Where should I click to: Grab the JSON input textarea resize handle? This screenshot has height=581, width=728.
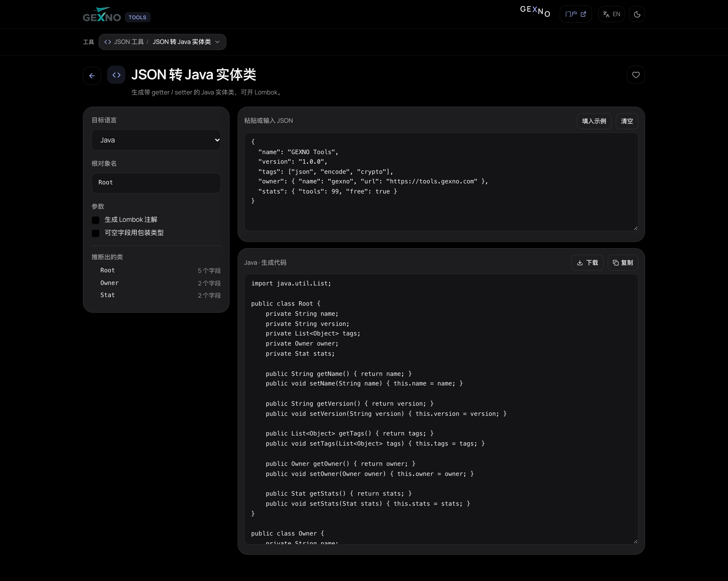coord(635,228)
